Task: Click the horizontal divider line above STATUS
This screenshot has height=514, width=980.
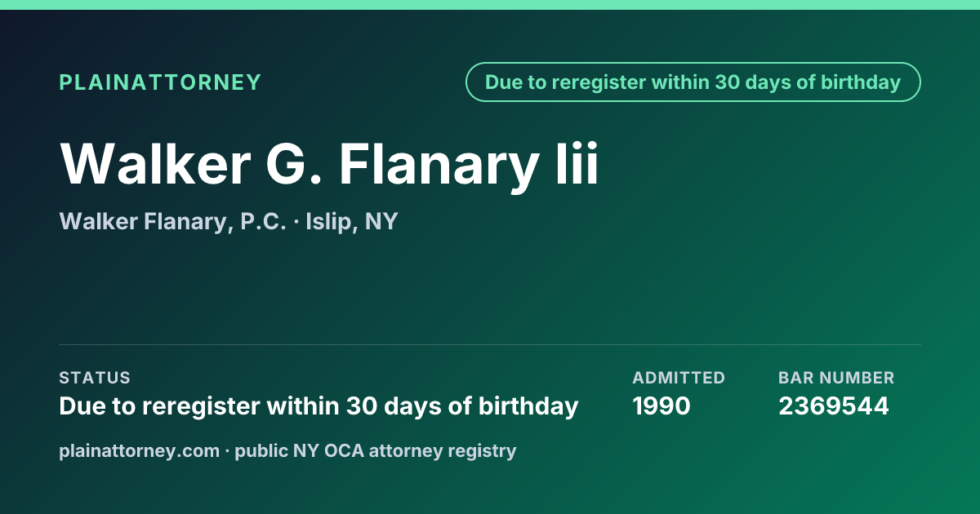Action: tap(490, 345)
